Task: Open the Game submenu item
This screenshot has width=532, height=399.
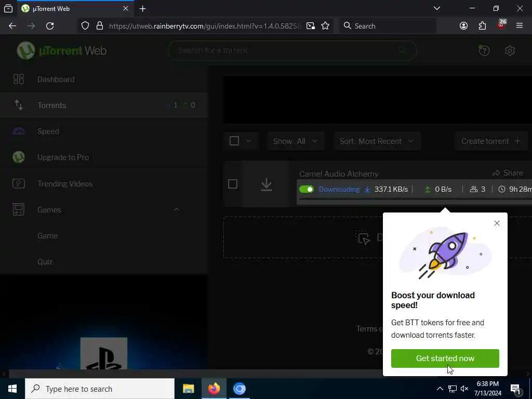Action: [x=47, y=236]
